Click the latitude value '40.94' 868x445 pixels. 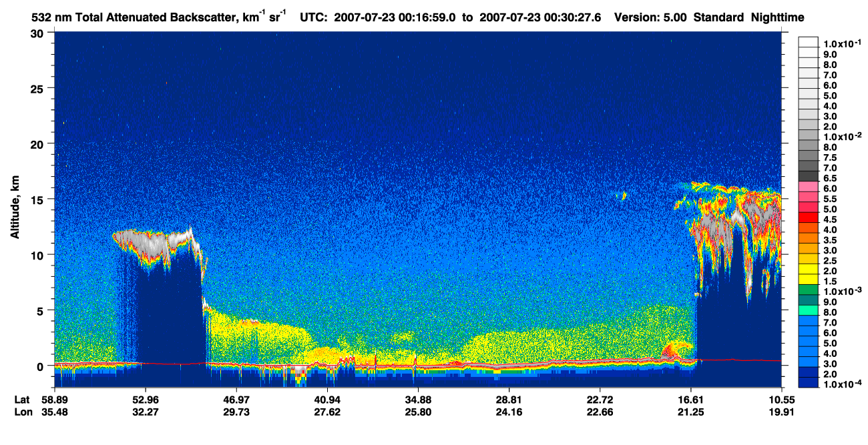(x=327, y=400)
